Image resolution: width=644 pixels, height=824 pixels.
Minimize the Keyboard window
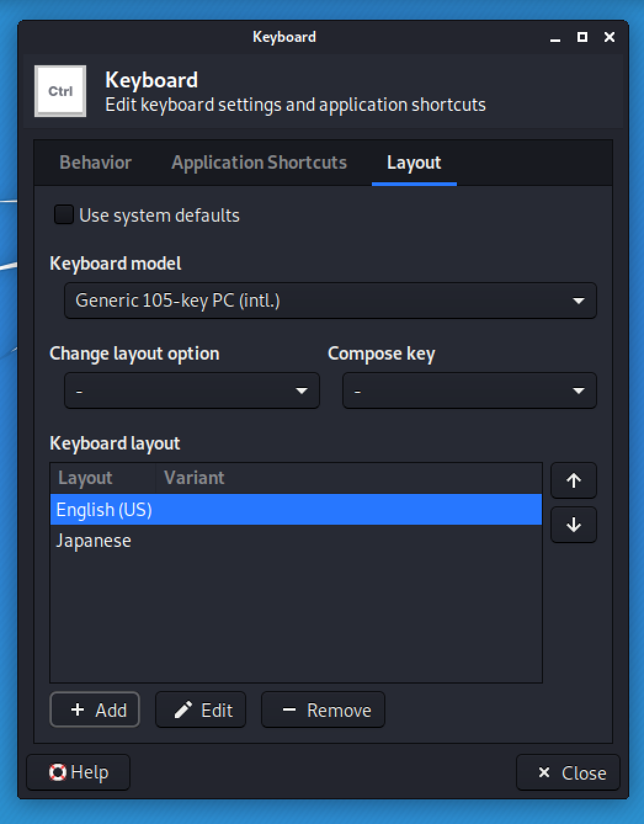(555, 38)
